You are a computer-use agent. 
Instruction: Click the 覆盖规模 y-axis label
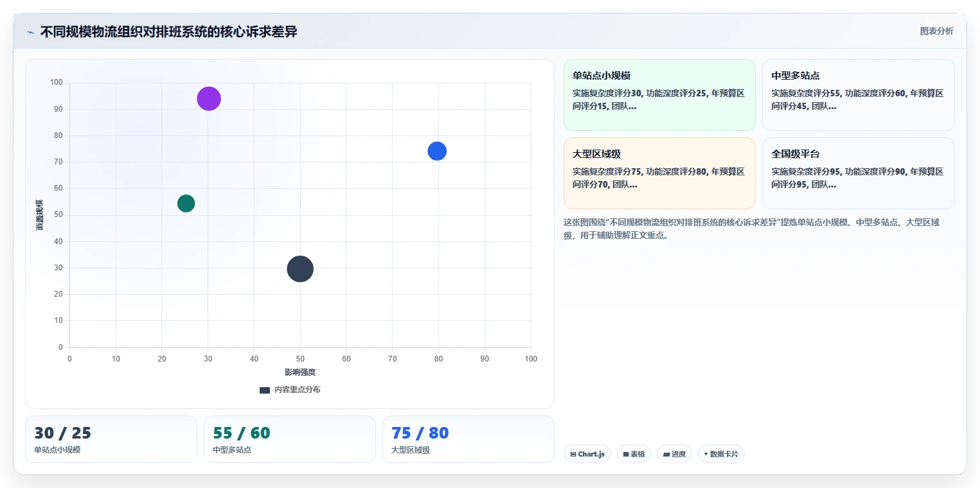click(x=39, y=215)
